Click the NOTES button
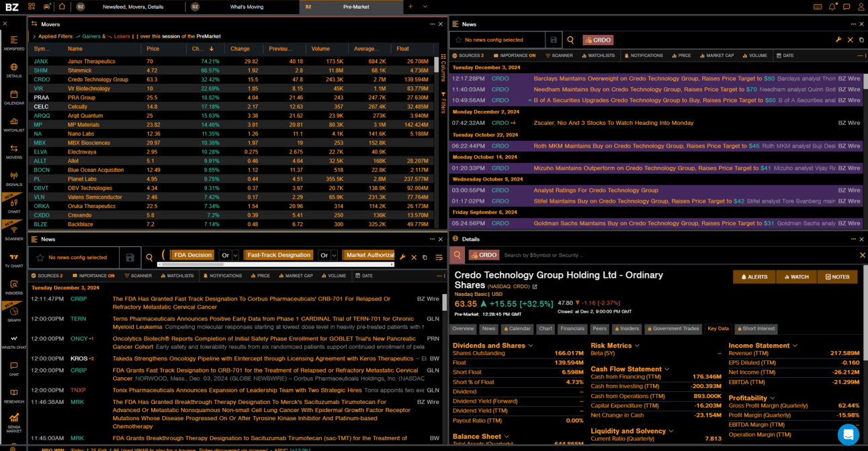868x451 pixels. (x=837, y=277)
